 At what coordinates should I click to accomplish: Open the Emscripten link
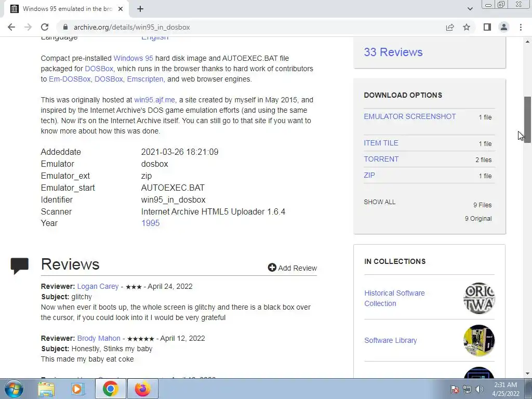pos(145,79)
